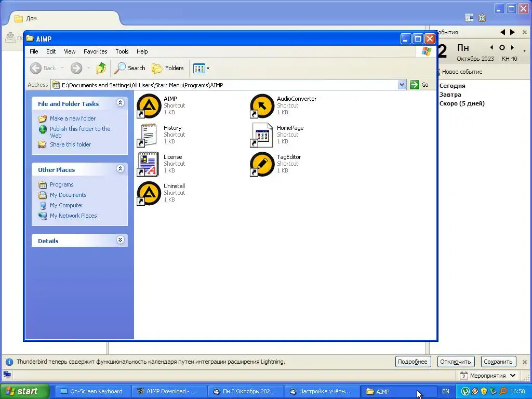Switch to Настройка учётн... taskbar item
The width and height of the screenshot is (532, 399).
321,392
